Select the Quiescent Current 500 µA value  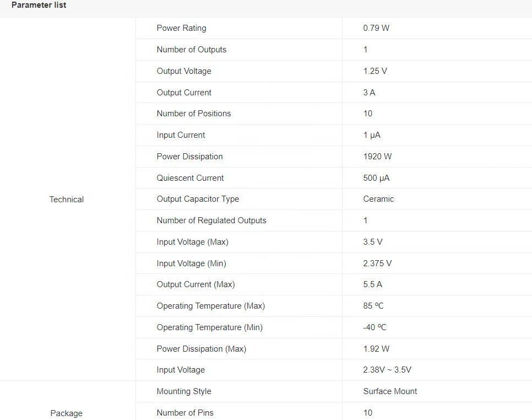[x=376, y=178]
